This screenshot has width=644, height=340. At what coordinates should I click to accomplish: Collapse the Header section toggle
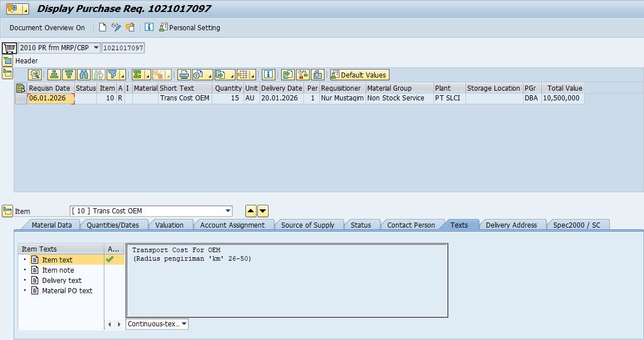pyautogui.click(x=7, y=60)
